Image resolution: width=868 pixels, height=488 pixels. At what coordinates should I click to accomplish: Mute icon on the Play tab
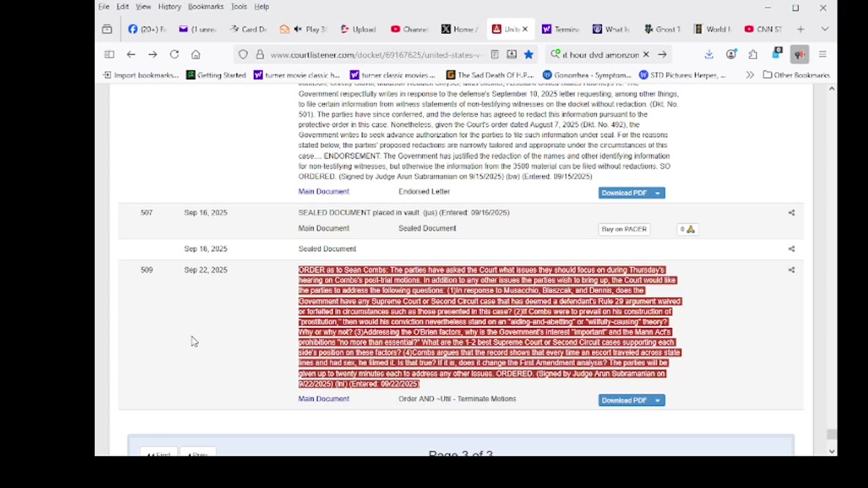click(298, 29)
